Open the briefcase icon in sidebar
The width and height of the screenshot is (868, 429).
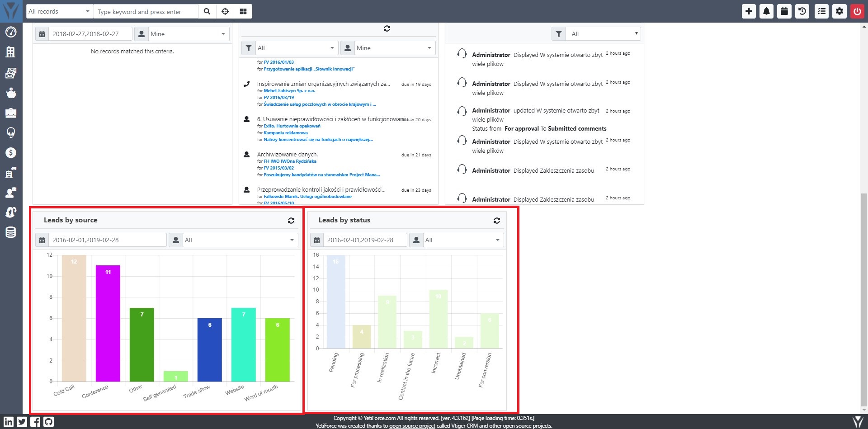tap(11, 113)
